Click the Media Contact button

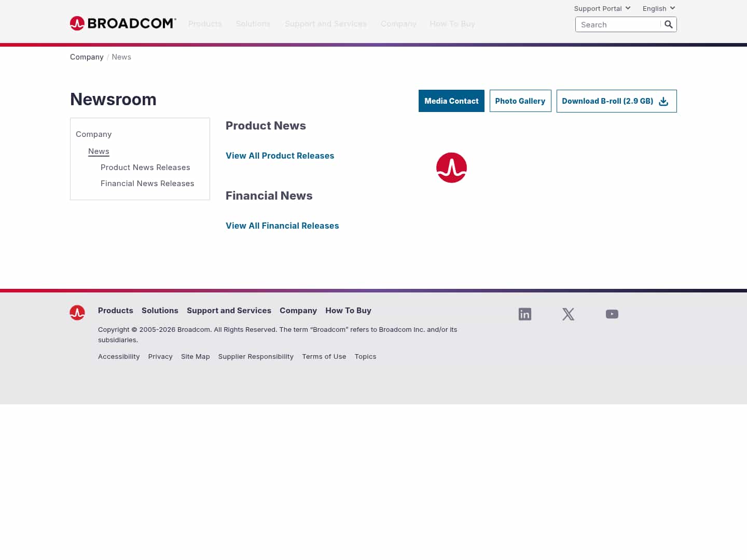point(451,101)
